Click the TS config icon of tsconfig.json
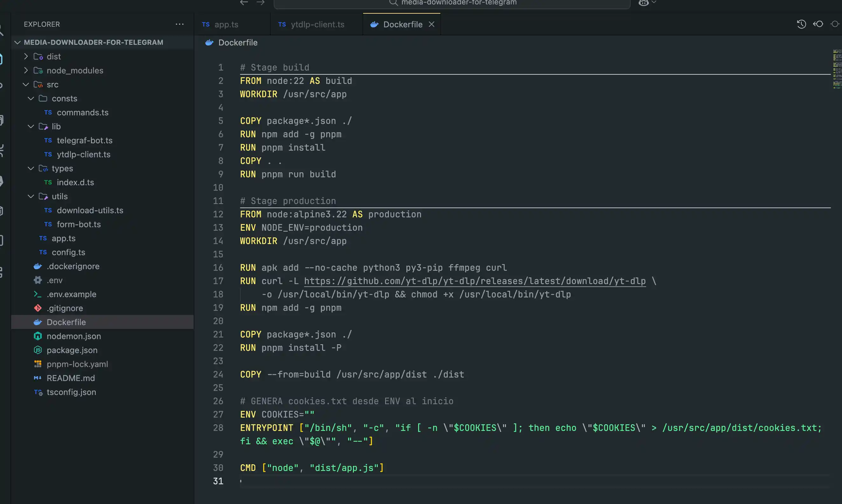 [x=38, y=392]
